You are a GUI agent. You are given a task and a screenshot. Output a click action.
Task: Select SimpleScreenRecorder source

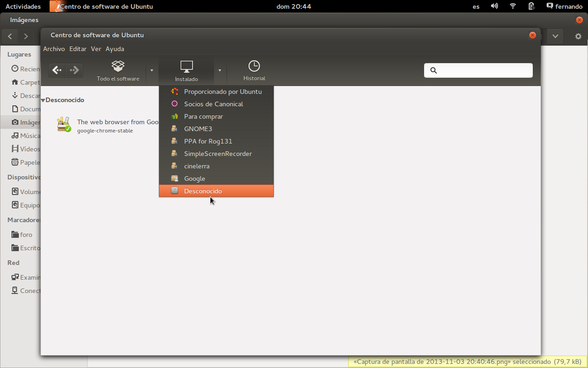(x=216, y=154)
